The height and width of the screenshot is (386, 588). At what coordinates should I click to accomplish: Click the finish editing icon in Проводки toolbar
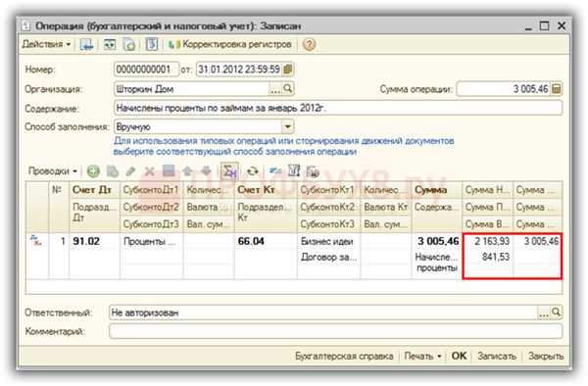(x=169, y=171)
